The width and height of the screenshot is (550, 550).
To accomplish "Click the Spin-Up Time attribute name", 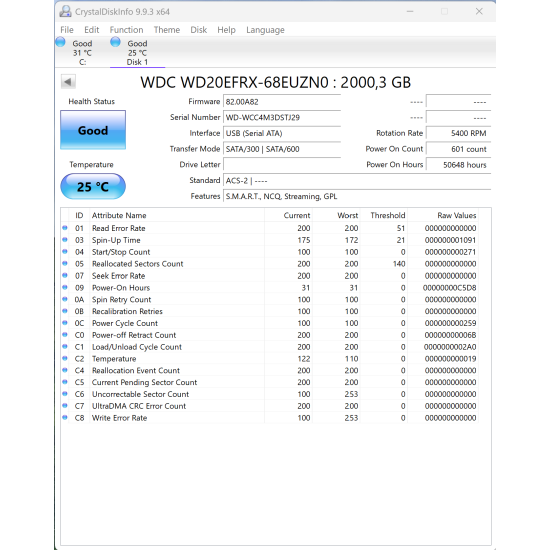I will tap(116, 240).
